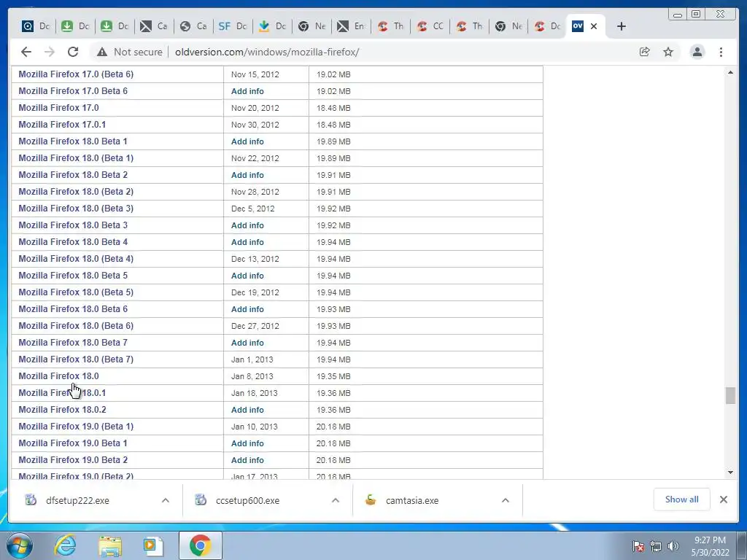This screenshot has width=747, height=560.
Task: Open Mozilla Firefox 17.0.1 link
Action: coord(62,124)
